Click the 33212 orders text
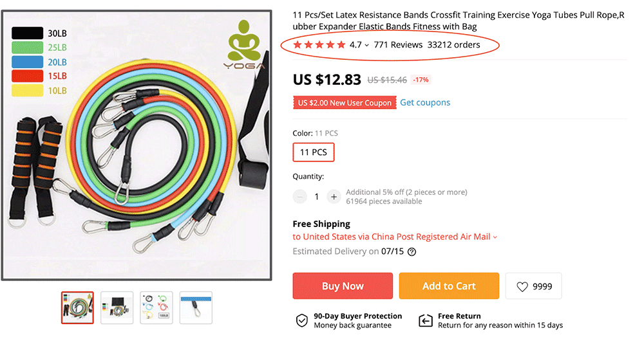 point(453,45)
